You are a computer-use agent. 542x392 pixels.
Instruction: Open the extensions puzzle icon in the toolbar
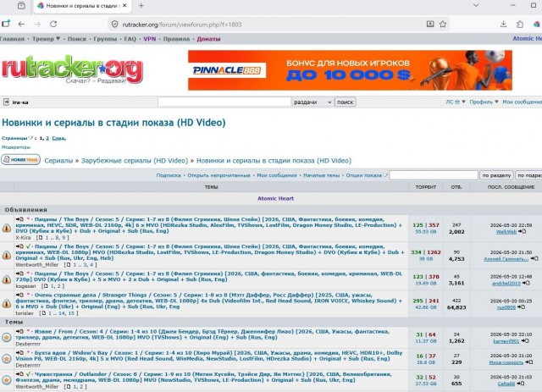point(520,25)
